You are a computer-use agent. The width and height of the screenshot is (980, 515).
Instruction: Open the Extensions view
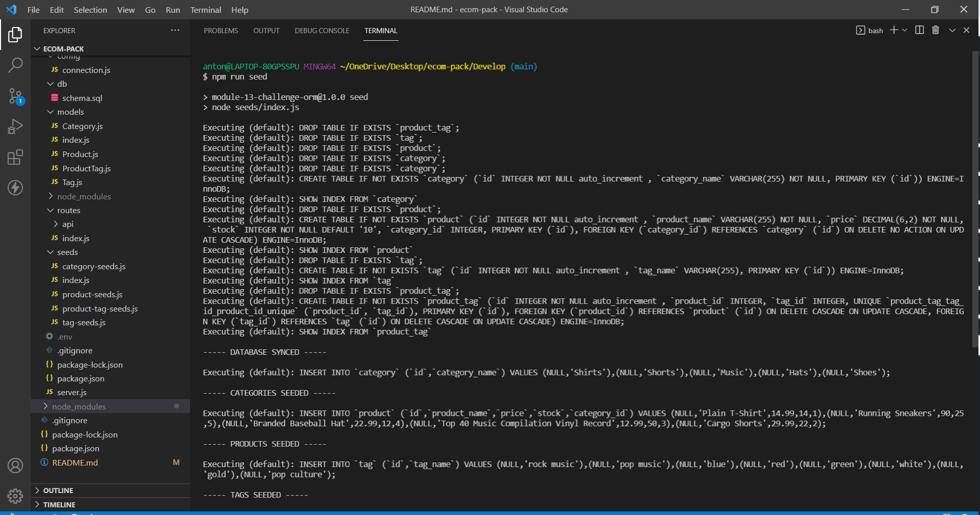pyautogui.click(x=15, y=157)
